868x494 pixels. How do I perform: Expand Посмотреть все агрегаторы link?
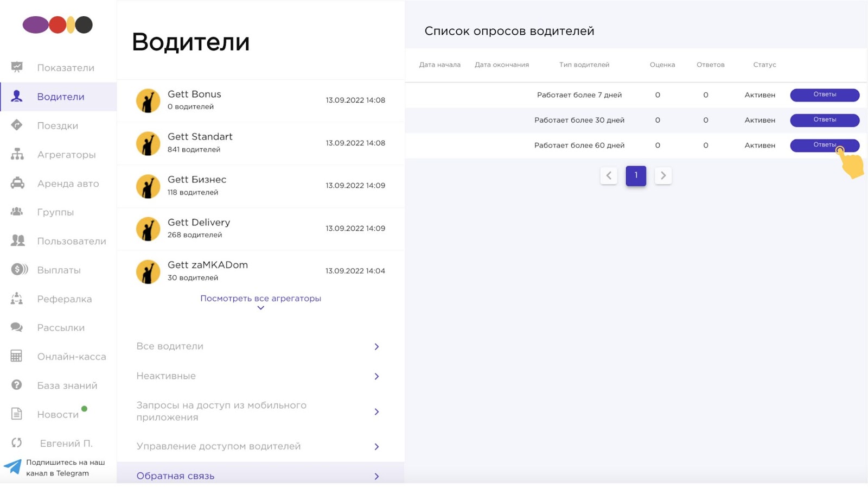(260, 298)
